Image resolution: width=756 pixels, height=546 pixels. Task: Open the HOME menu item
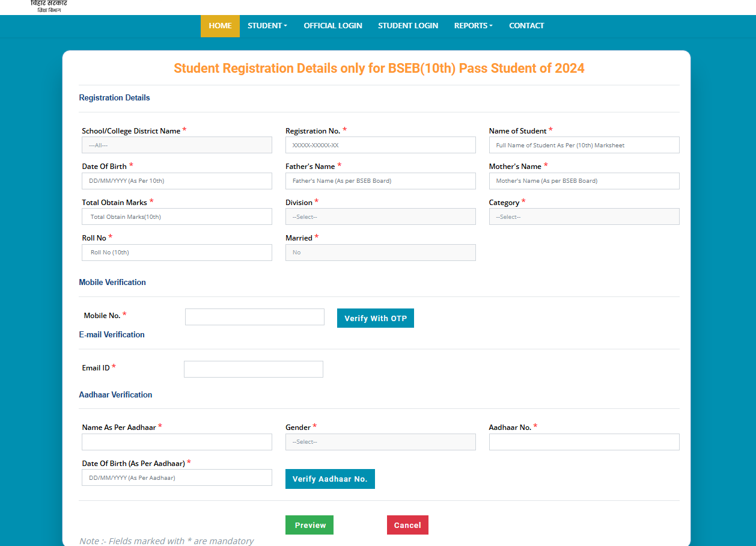point(220,26)
